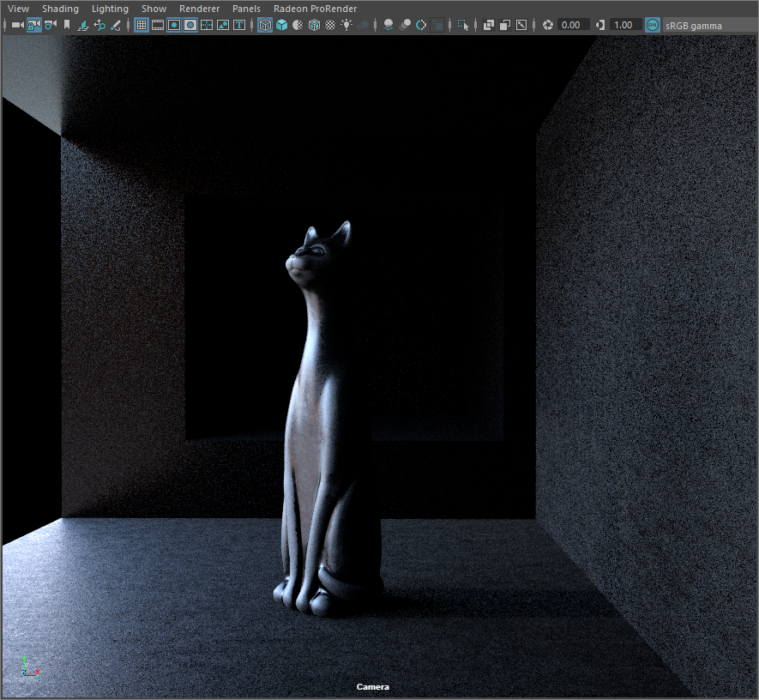Toggle the View Transform ON button
759x700 pixels.
pyautogui.click(x=653, y=25)
